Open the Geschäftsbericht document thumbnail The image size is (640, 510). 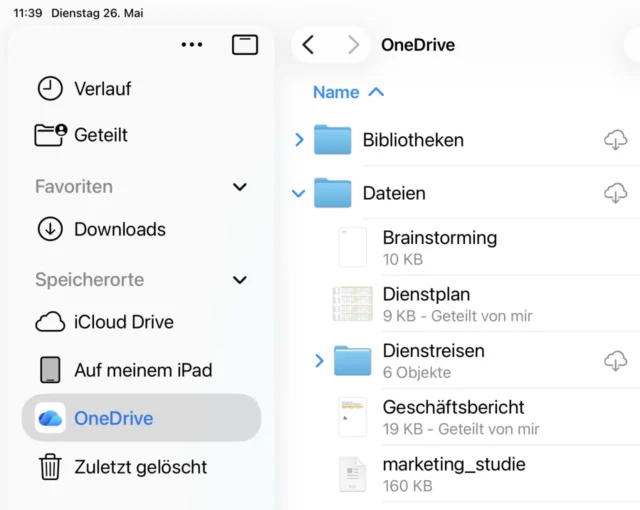(352, 417)
